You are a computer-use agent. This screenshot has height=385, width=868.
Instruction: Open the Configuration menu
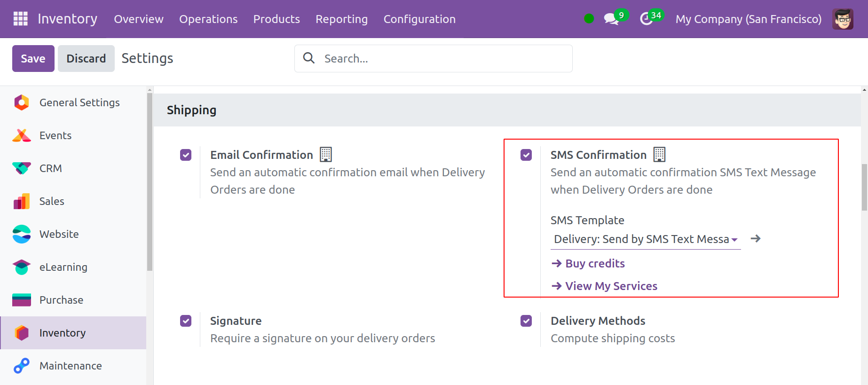(x=419, y=19)
